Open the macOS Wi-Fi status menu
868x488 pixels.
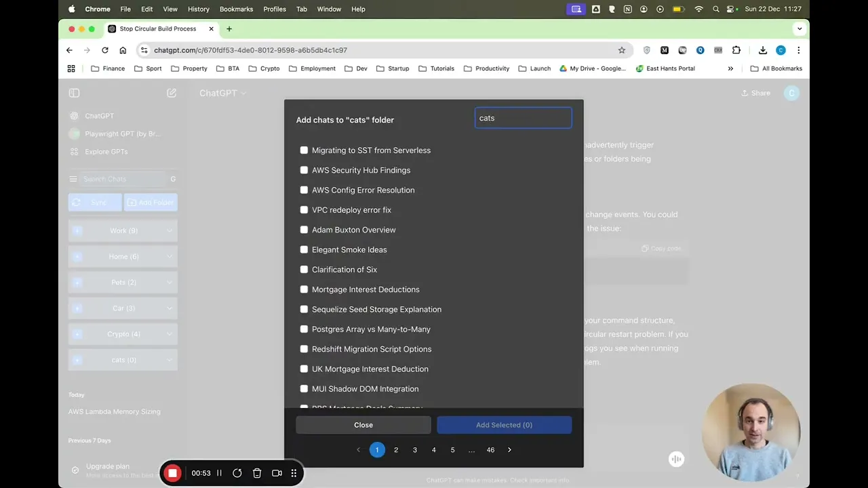698,9
